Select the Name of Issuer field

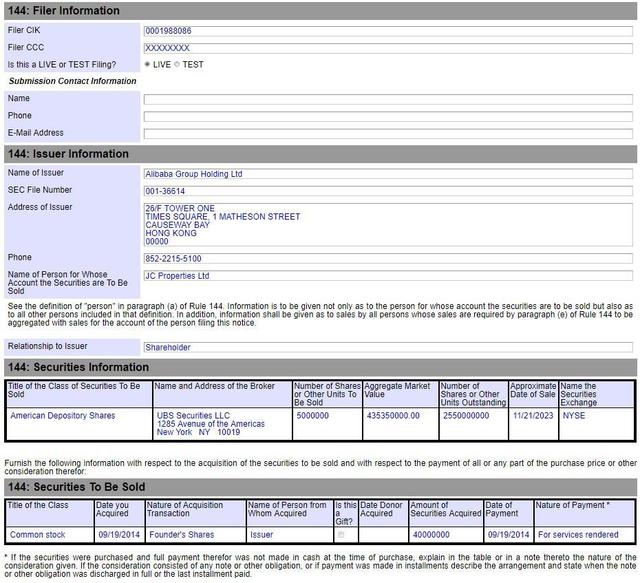pyautogui.click(x=387, y=174)
